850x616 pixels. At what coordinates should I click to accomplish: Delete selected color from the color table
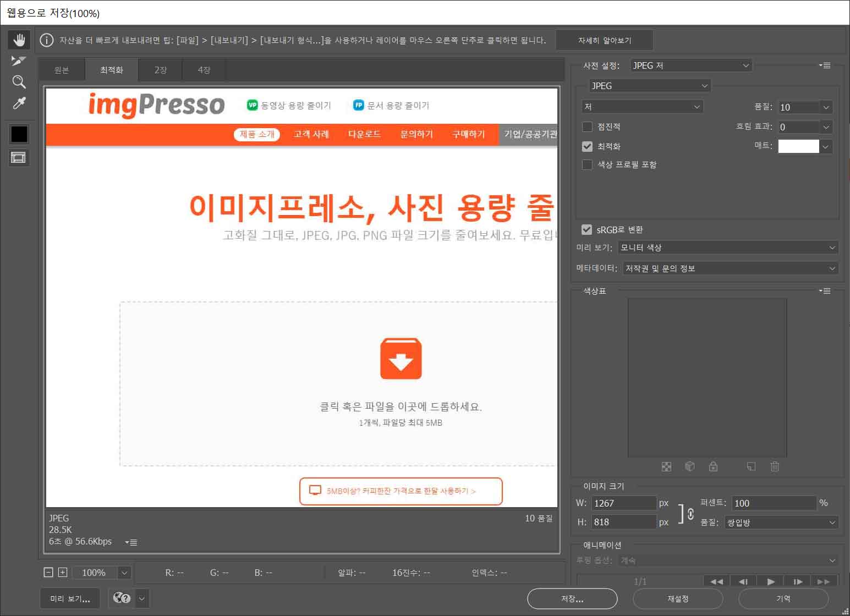[775, 466]
